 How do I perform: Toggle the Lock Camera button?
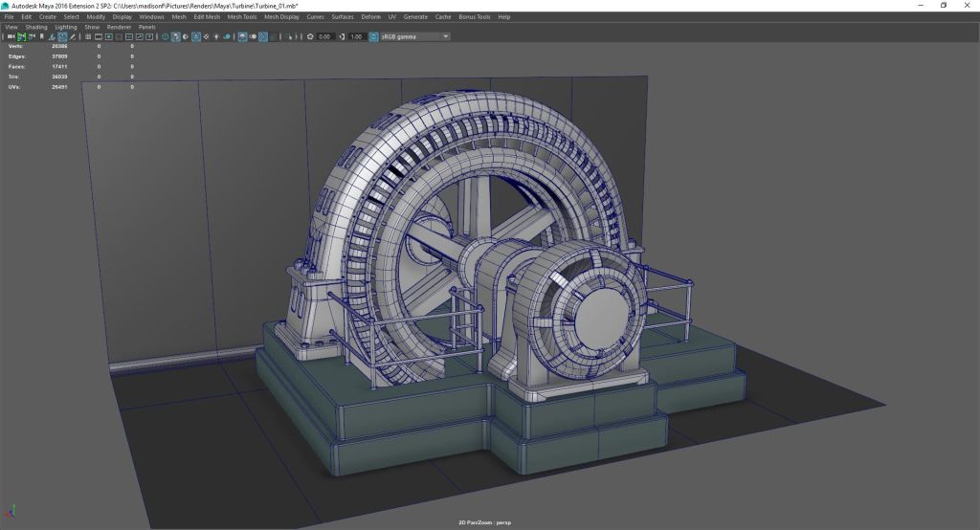pyautogui.click(x=21, y=36)
